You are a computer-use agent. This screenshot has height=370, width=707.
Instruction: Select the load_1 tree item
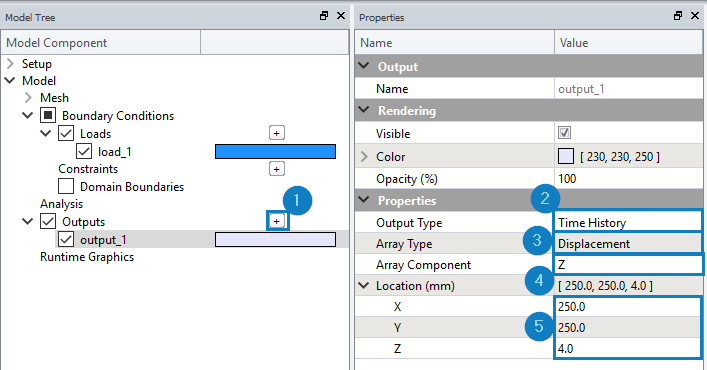(115, 152)
